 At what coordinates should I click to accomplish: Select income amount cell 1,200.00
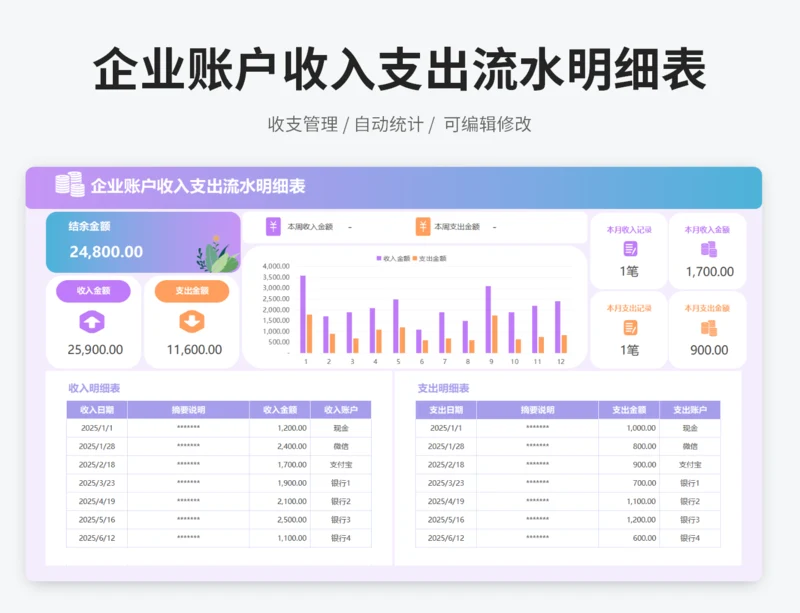click(280, 428)
